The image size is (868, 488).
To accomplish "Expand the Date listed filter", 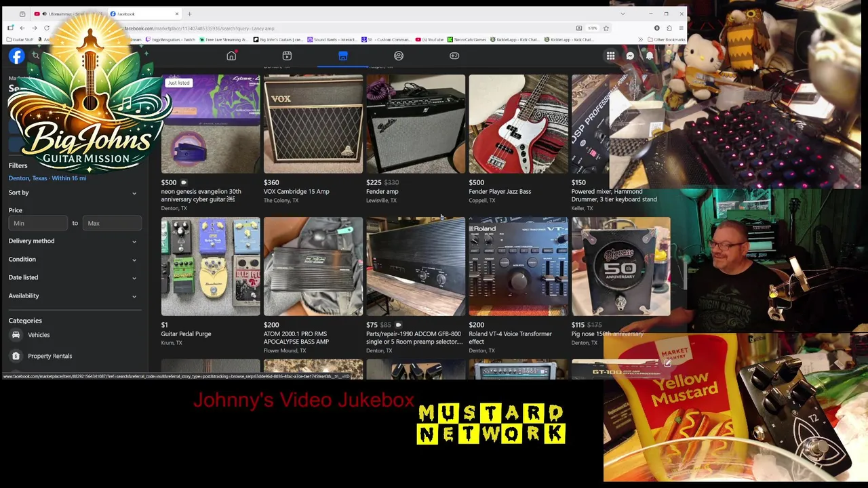I will pyautogui.click(x=73, y=277).
